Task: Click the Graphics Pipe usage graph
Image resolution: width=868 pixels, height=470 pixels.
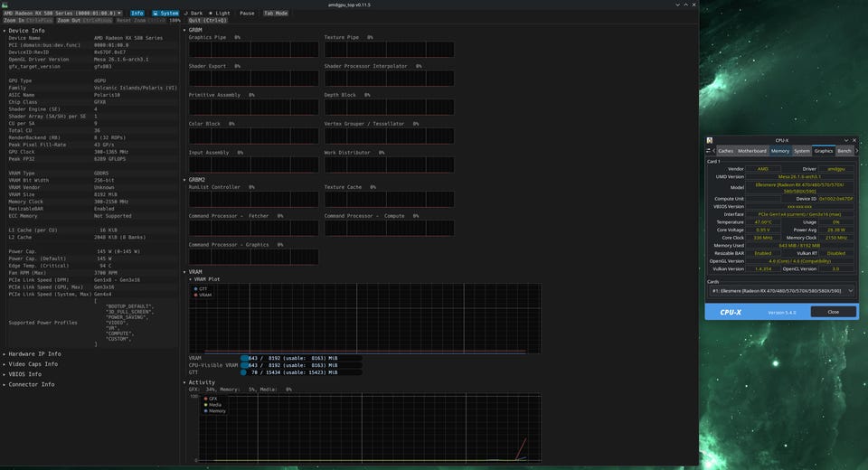Action: (253, 50)
